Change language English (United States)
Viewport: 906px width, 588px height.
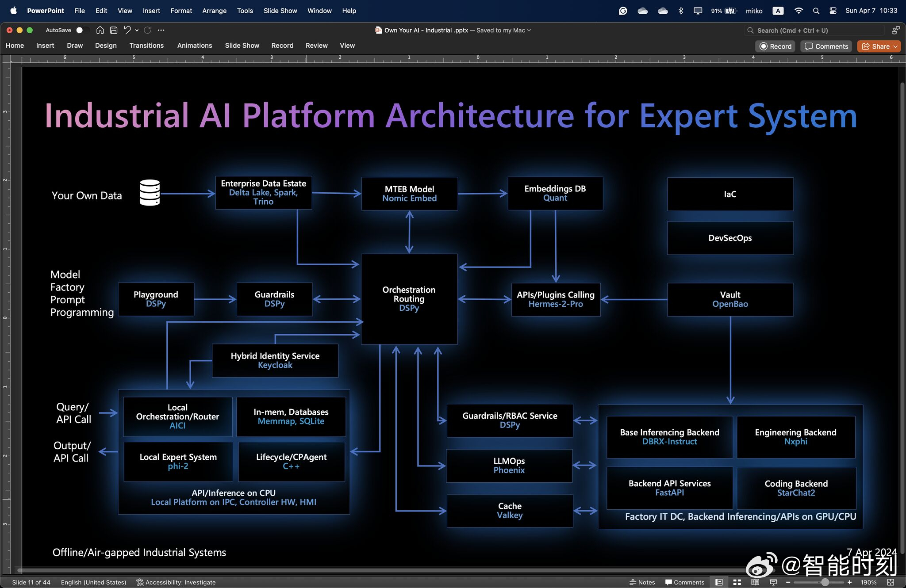click(93, 582)
